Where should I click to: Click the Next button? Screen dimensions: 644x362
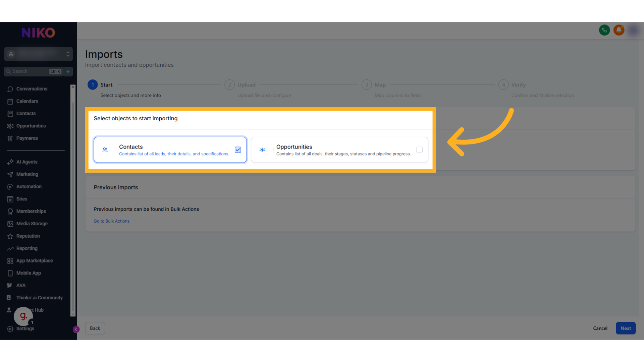coord(625,328)
